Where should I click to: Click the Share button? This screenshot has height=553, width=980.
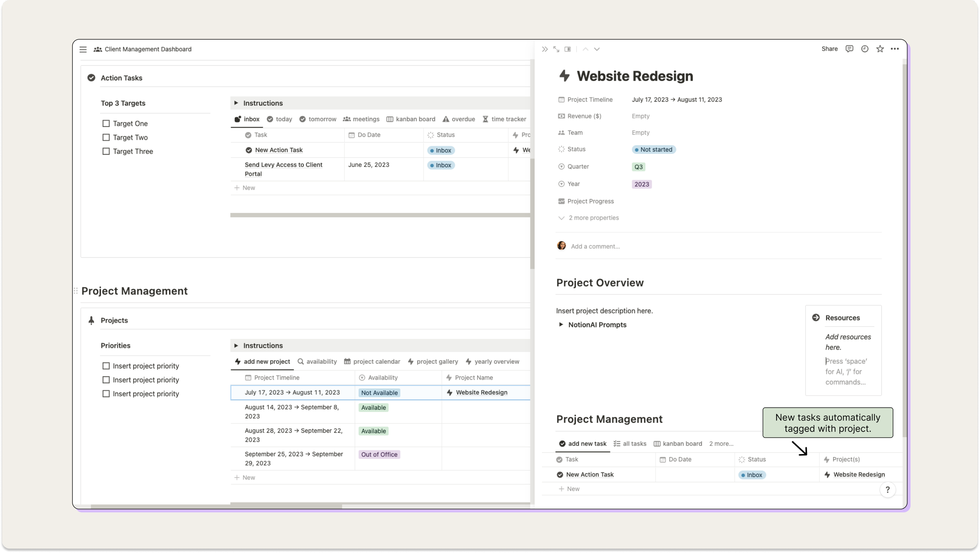pos(829,49)
